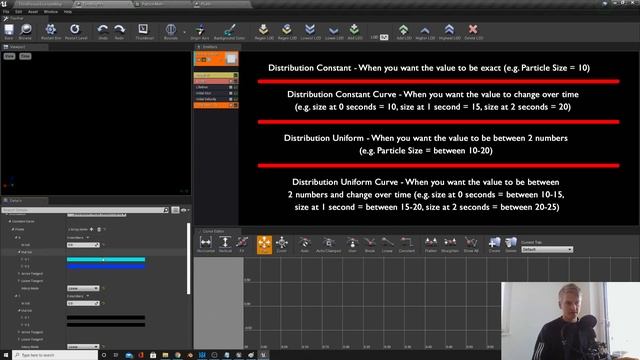Open the Edit menu
The image size is (640, 360).
pos(18,12)
